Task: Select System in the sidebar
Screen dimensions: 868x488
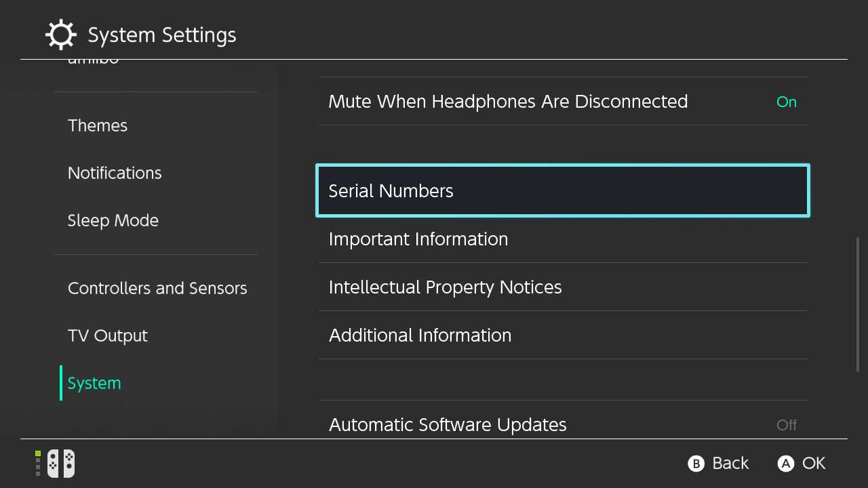Action: (94, 383)
